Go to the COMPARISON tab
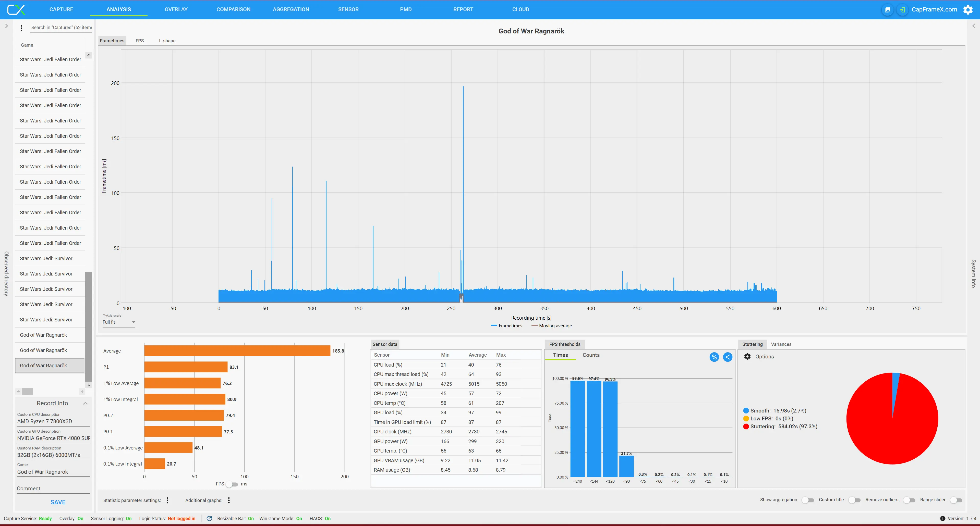Screen dimensions: 980x526 [x=233, y=9]
